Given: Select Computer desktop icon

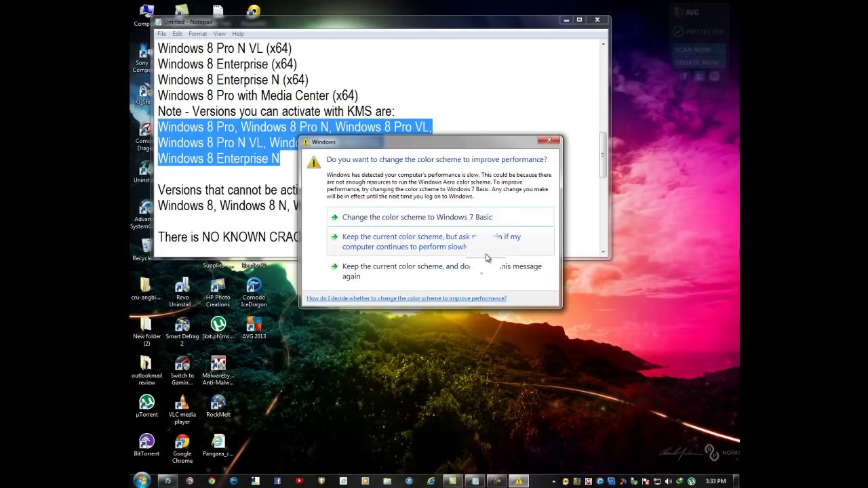Looking at the screenshot, I should click(x=145, y=16).
